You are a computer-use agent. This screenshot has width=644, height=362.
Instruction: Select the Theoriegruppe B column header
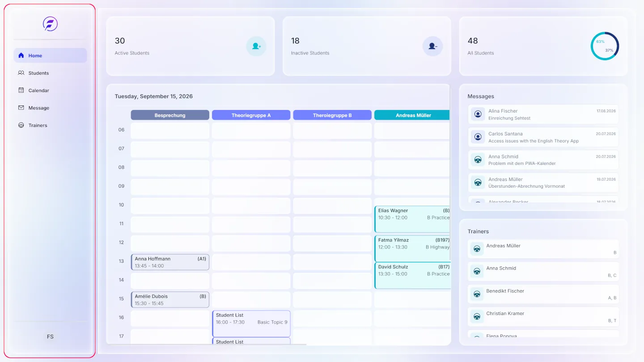[332, 115]
